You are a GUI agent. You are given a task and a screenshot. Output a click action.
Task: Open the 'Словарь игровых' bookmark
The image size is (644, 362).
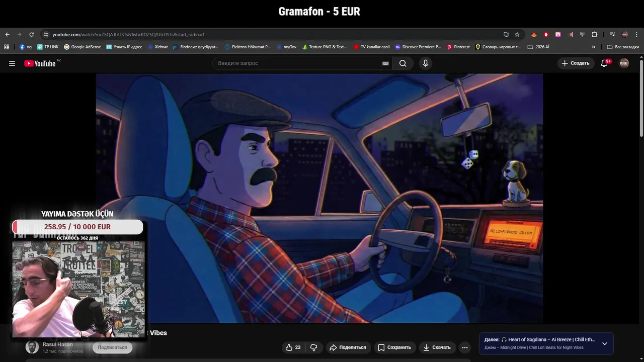point(498,47)
